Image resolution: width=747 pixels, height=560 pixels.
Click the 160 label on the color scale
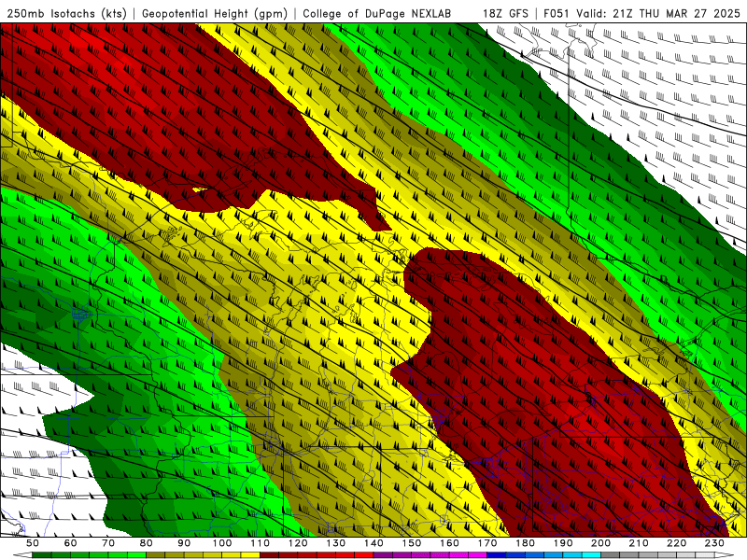coord(449,543)
